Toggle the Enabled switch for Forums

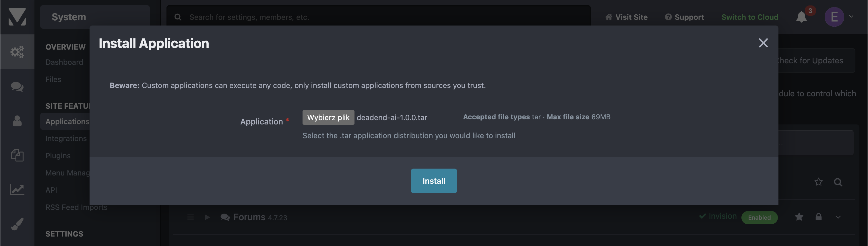pyautogui.click(x=759, y=217)
